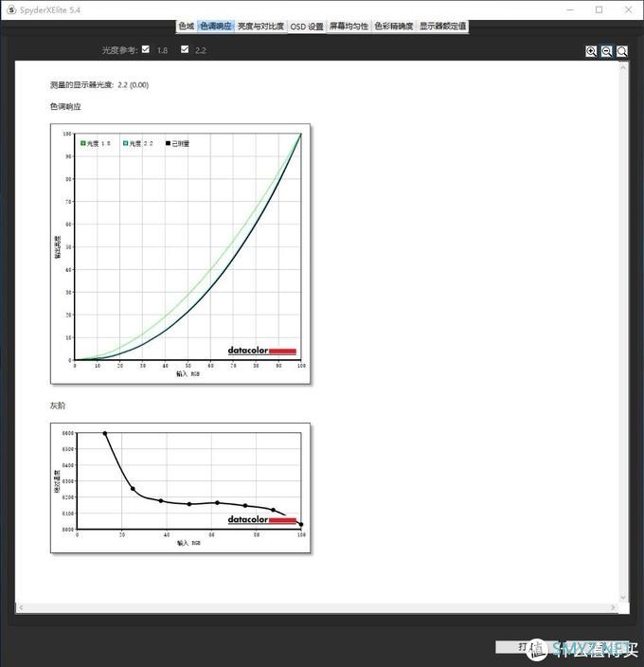Click the zoom in magnifier icon
The image size is (644, 667).
(591, 51)
